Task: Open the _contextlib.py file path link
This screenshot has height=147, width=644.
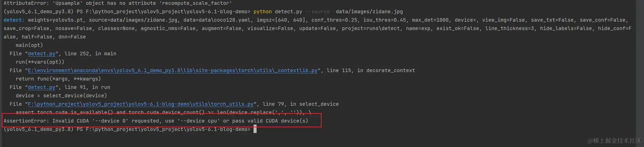Action: coord(172,70)
